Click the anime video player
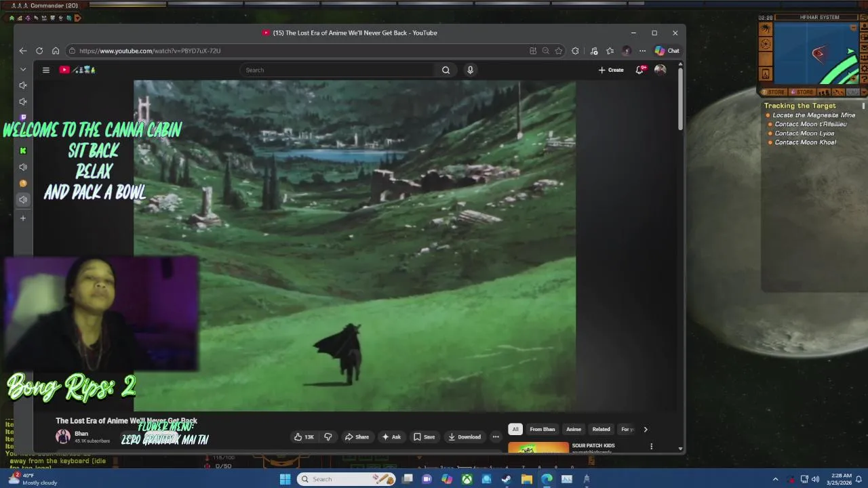Viewport: 868px width, 488px height. [x=355, y=245]
